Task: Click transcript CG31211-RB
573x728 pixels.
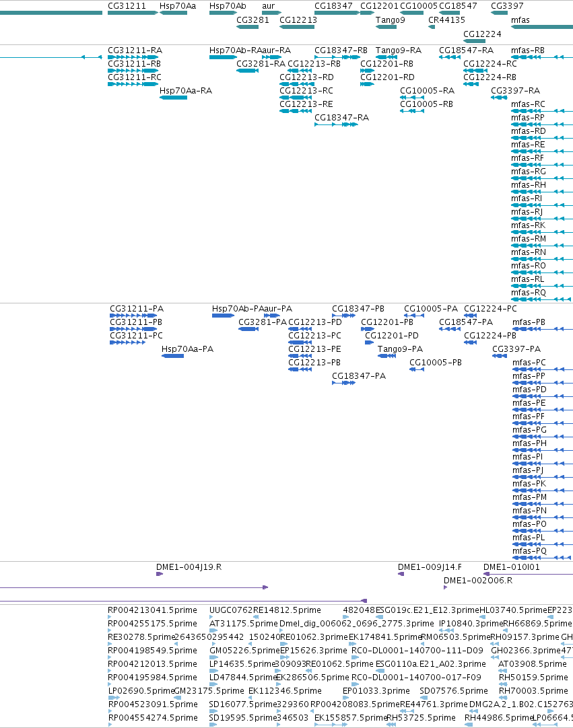Action: (x=134, y=64)
